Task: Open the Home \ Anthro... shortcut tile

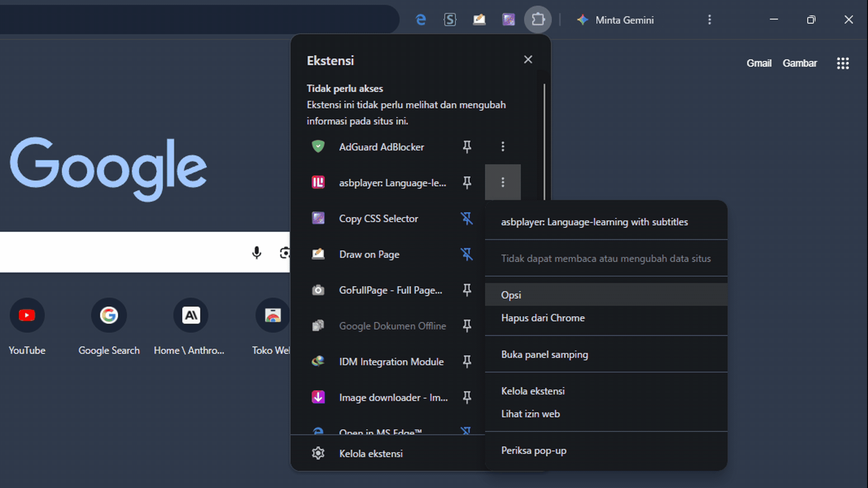Action: click(x=189, y=327)
